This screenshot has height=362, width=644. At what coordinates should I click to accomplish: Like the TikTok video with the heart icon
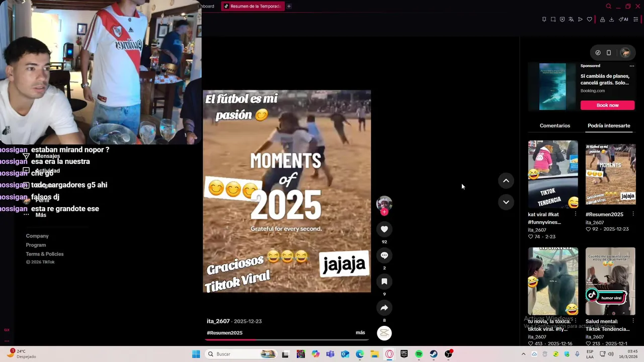tap(384, 229)
